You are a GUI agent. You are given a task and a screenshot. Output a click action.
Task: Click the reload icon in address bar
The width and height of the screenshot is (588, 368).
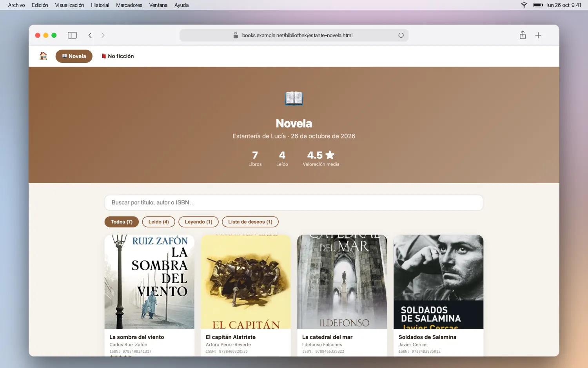click(x=401, y=35)
